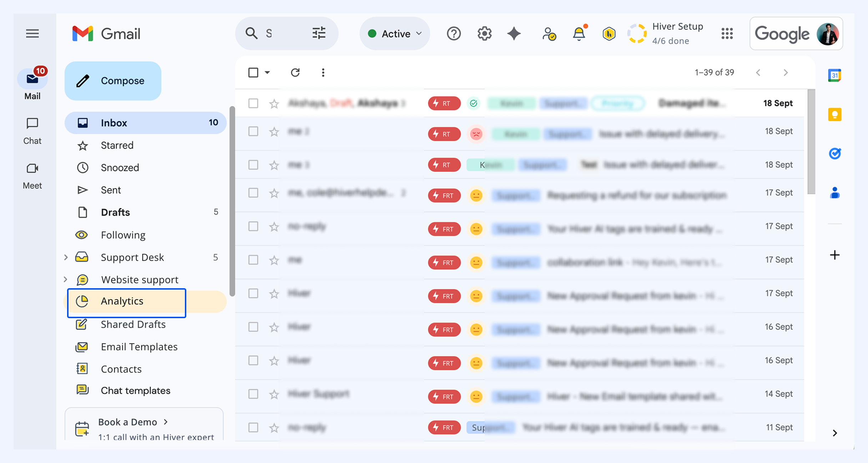Viewport: 868px width, 463px height.
Task: Select checkbox for 'collaboration link' email
Action: click(x=253, y=260)
